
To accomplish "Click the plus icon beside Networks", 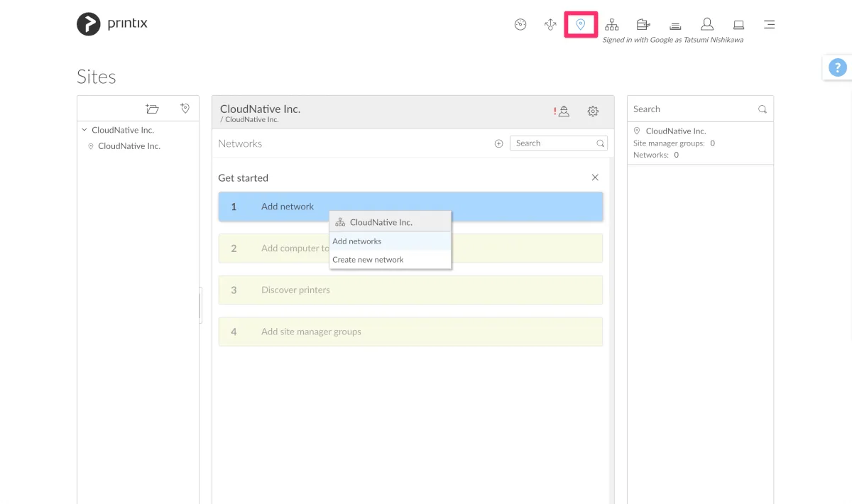I will pos(498,143).
